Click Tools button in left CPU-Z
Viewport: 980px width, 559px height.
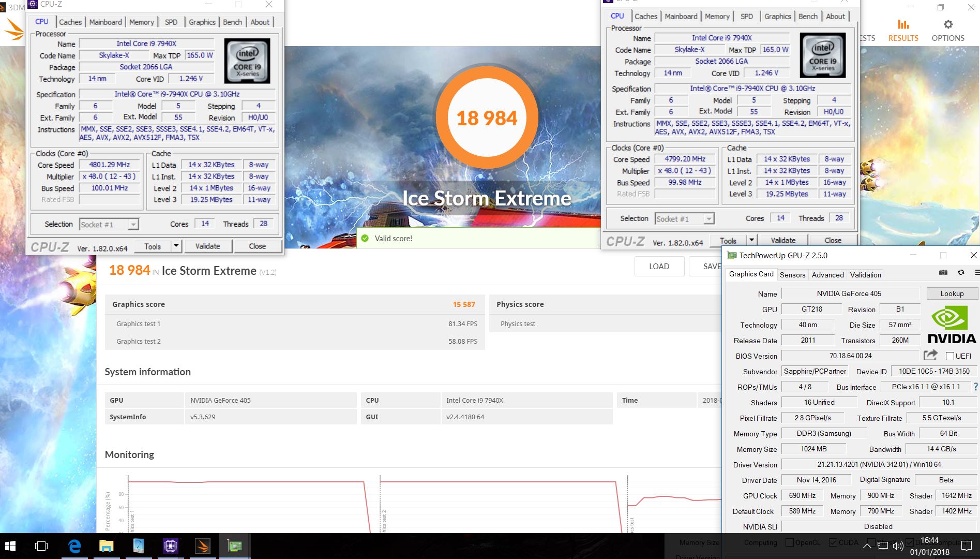[x=153, y=246]
